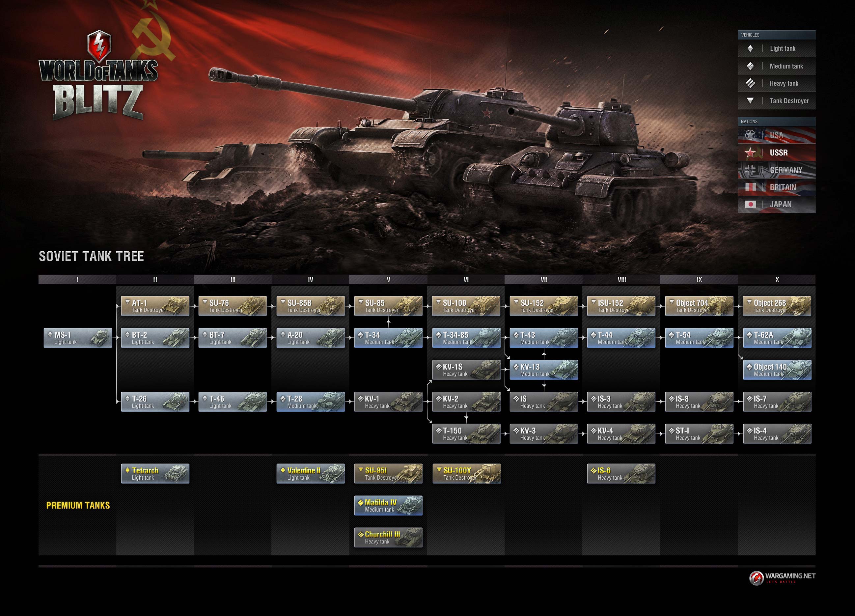The height and width of the screenshot is (616, 855).
Task: Click the Heavy tank legend icon
Action: (750, 83)
